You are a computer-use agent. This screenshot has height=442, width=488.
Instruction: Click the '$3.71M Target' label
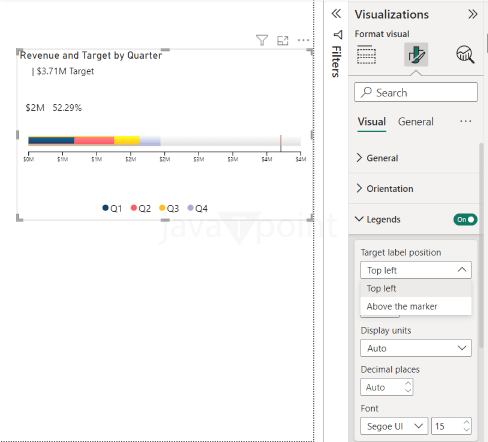[65, 71]
